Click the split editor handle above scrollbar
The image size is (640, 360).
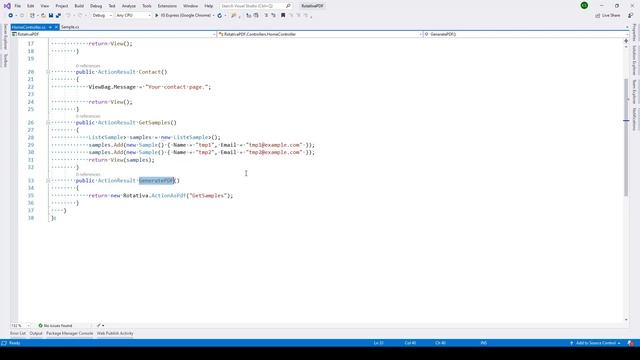click(626, 41)
